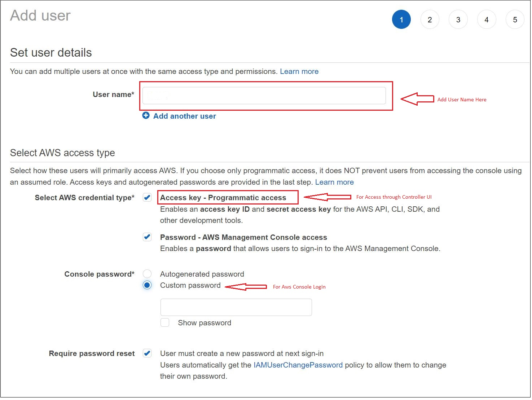Click step 4 in the progress indicator

click(x=486, y=19)
